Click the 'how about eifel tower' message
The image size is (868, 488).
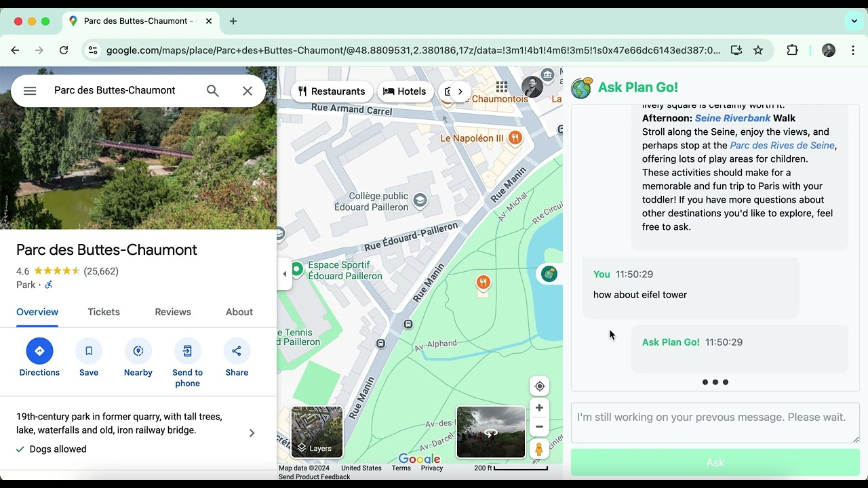[640, 295]
